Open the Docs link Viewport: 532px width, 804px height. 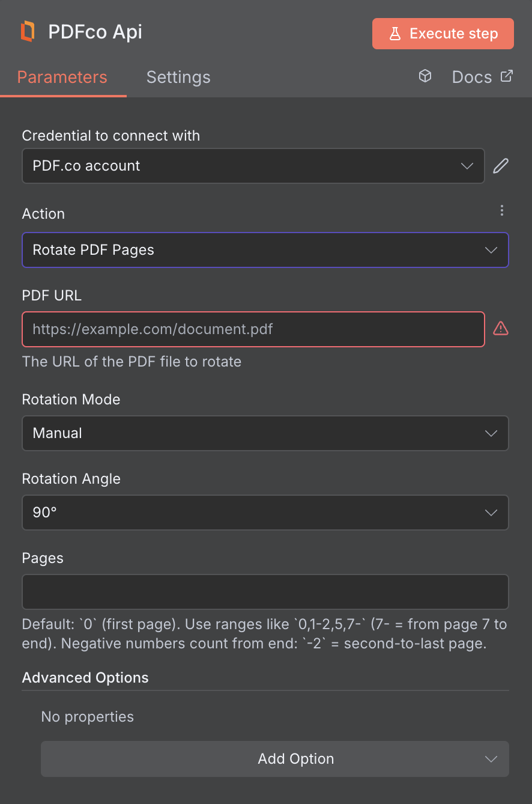coord(472,76)
